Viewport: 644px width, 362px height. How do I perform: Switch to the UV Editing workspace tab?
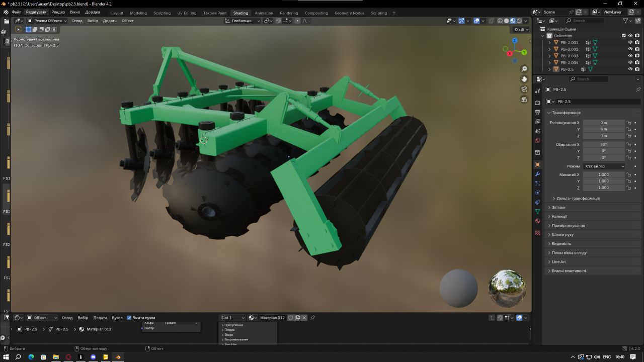(x=187, y=13)
